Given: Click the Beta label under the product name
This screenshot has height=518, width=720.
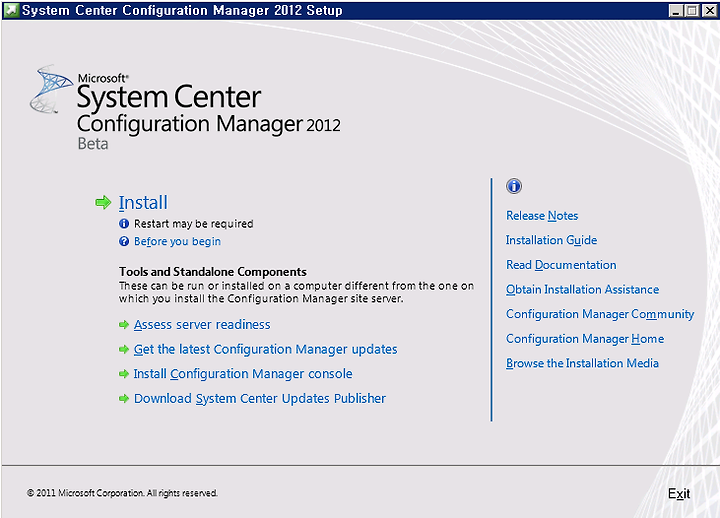Looking at the screenshot, I should (x=93, y=144).
